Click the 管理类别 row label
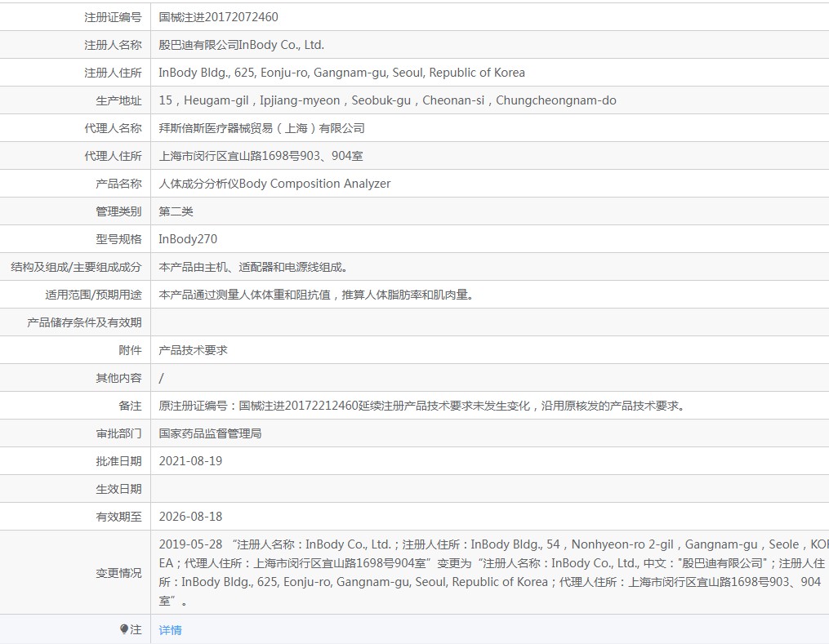 (119, 211)
